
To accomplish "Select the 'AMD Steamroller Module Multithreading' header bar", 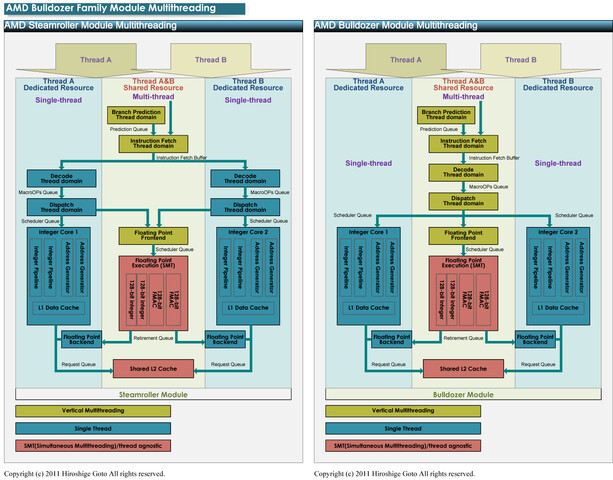I will [x=153, y=26].
